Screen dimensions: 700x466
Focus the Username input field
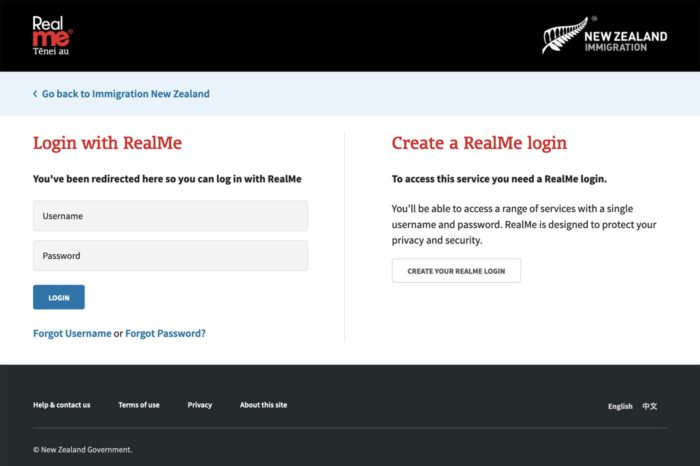(x=170, y=216)
